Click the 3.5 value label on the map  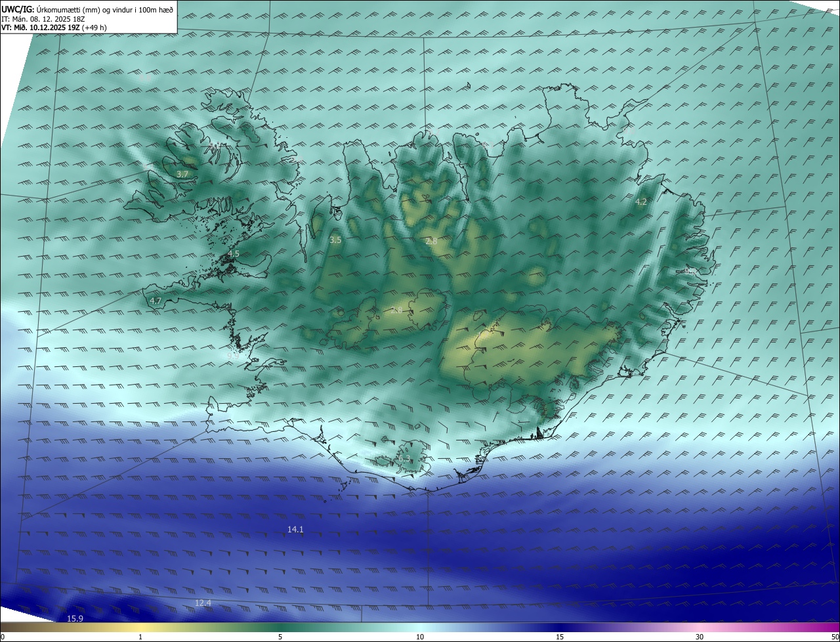335,240
